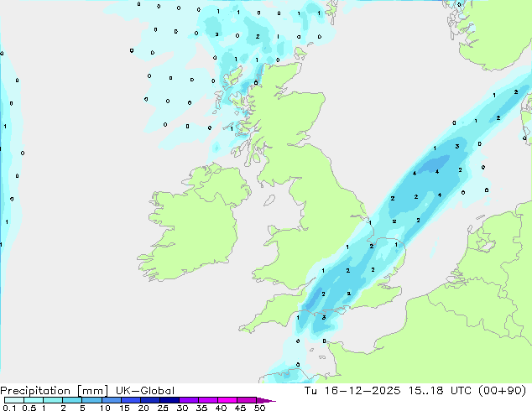Click the "15" legend scale label
532x411 pixels.
[124, 408]
